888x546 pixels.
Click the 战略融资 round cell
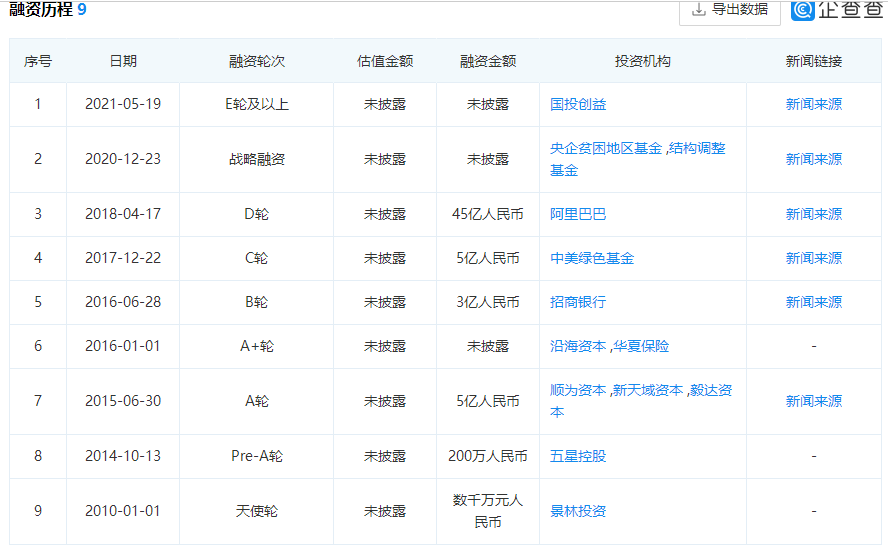click(x=257, y=159)
